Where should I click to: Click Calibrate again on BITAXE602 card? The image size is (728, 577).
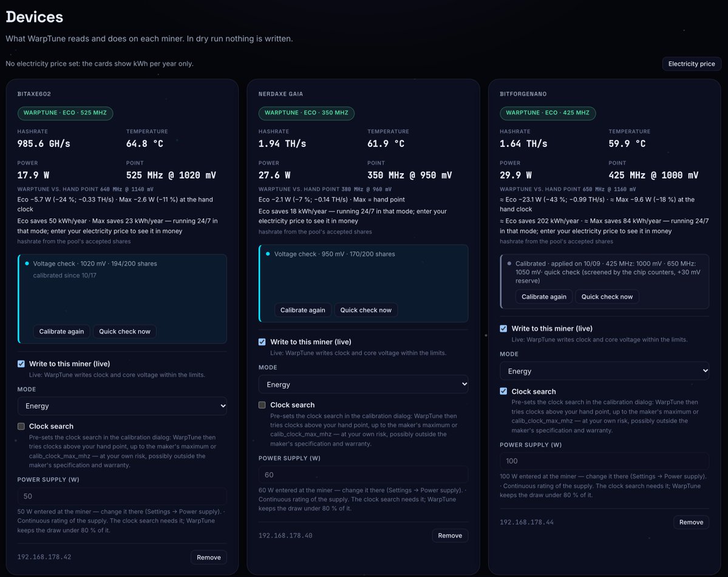click(x=61, y=331)
